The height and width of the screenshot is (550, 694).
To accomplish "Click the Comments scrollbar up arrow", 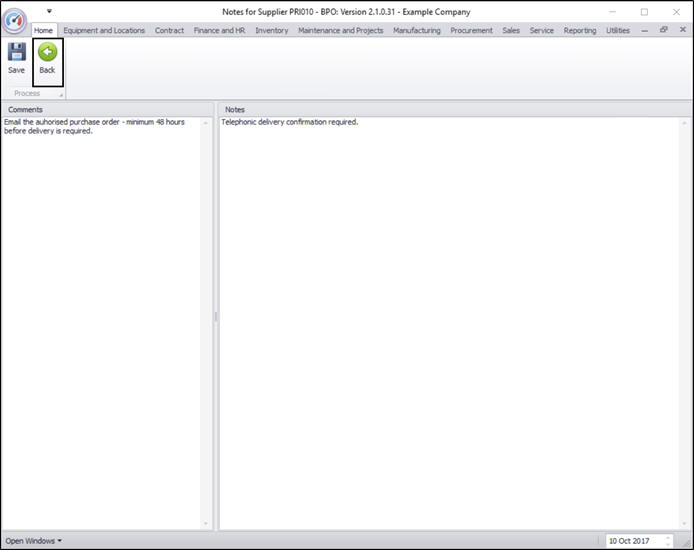I will click(x=206, y=123).
